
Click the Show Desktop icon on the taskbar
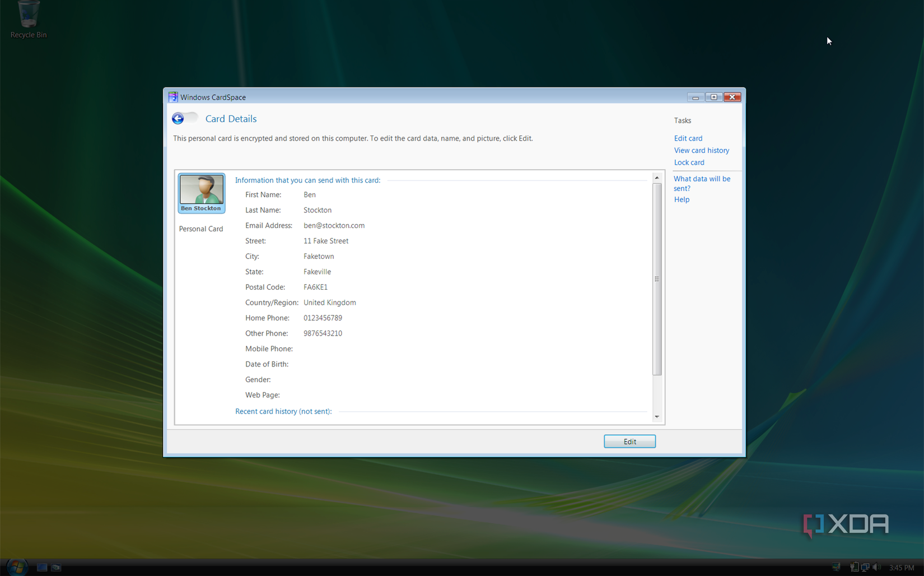[x=42, y=567]
